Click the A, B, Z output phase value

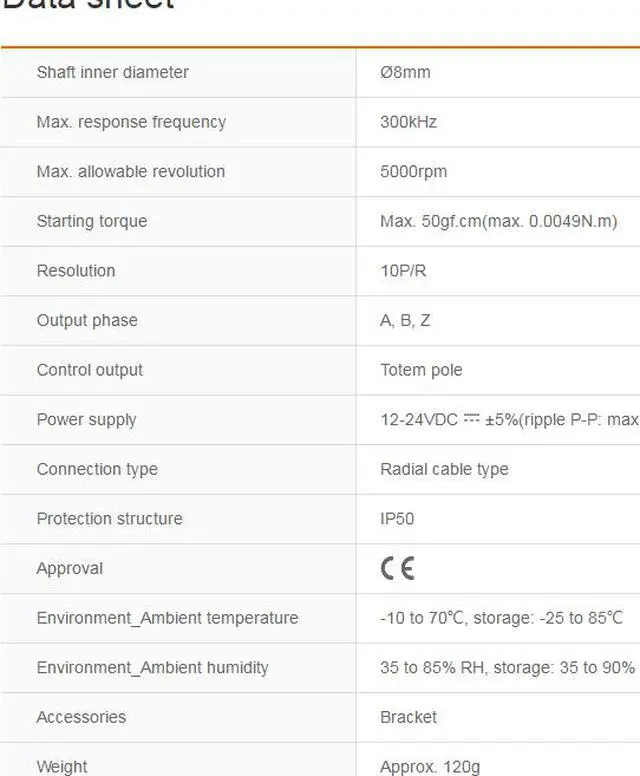coord(405,320)
